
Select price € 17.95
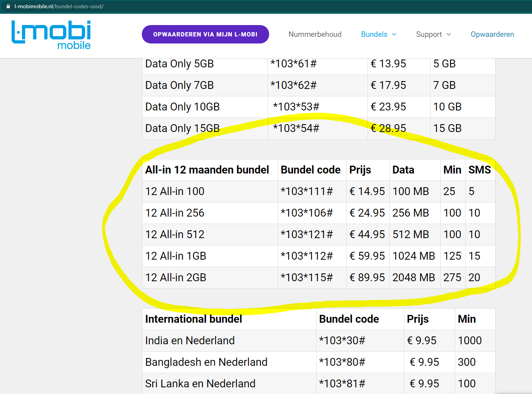(x=388, y=85)
